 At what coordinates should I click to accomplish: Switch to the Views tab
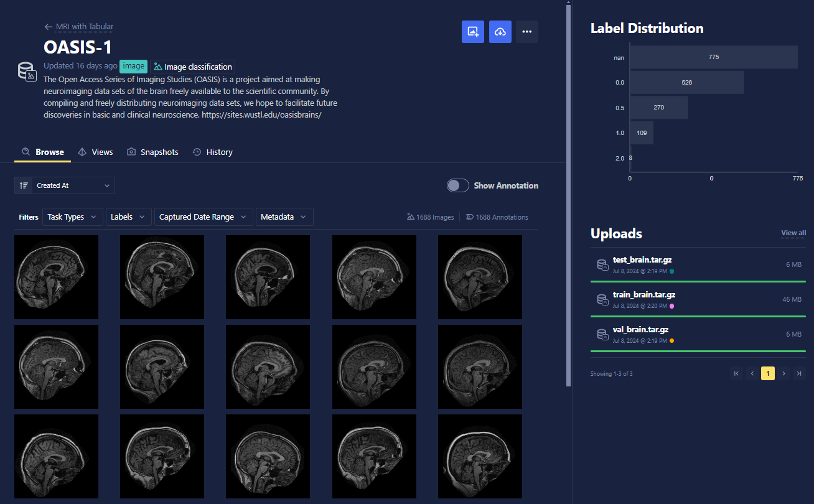pyautogui.click(x=96, y=152)
